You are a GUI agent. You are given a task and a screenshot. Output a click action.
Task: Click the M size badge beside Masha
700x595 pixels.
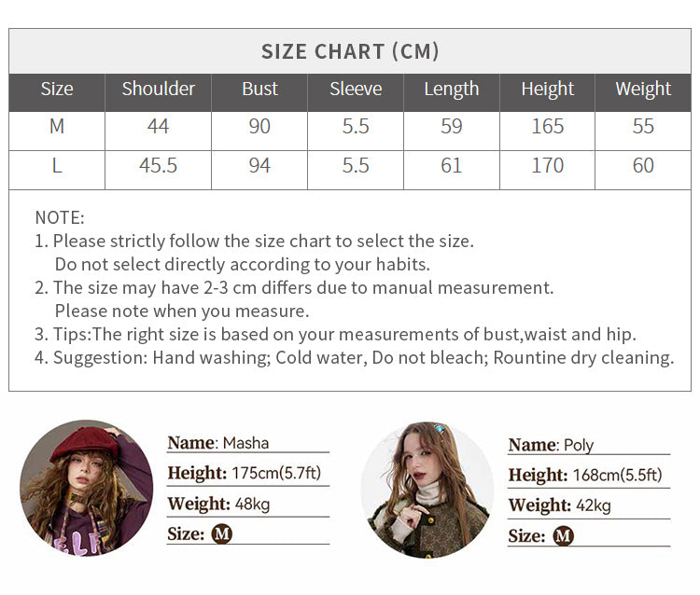(222, 533)
